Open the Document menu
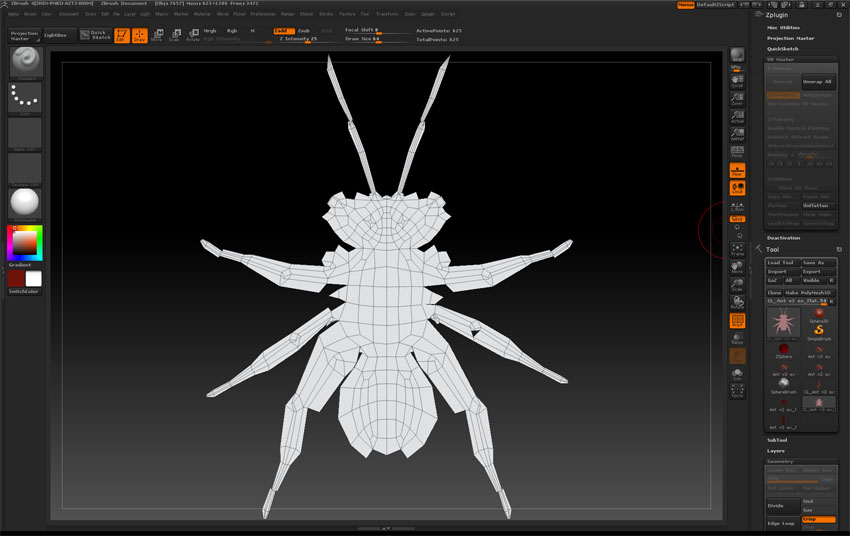Image resolution: width=850 pixels, height=536 pixels. (69, 14)
